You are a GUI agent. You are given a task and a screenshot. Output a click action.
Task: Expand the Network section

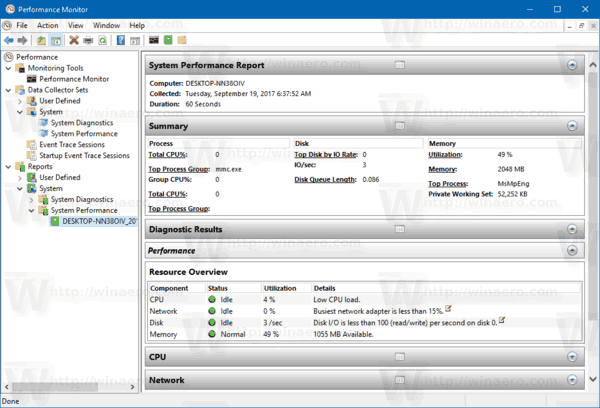[x=572, y=380]
